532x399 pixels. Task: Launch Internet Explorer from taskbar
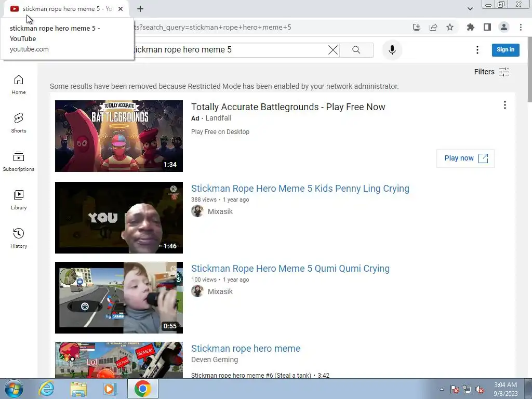tap(46, 389)
